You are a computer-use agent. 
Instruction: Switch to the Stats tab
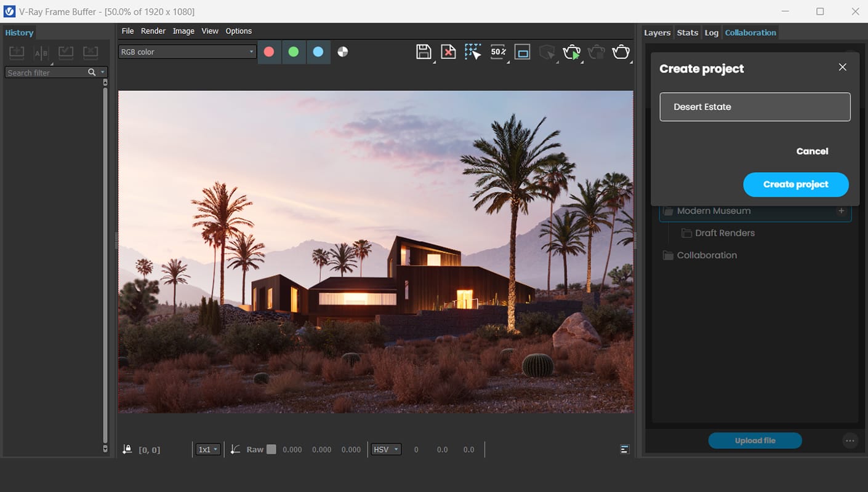687,33
